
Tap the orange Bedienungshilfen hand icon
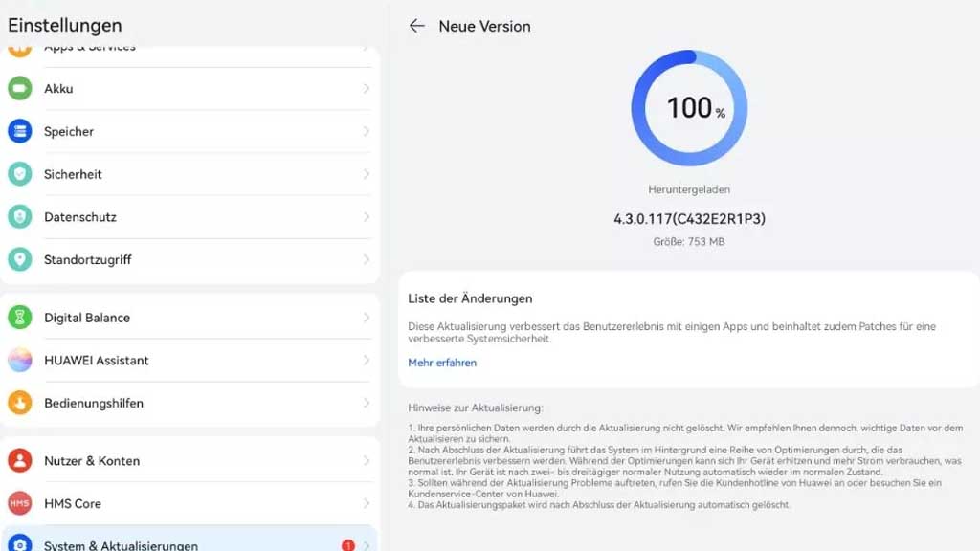pos(20,403)
